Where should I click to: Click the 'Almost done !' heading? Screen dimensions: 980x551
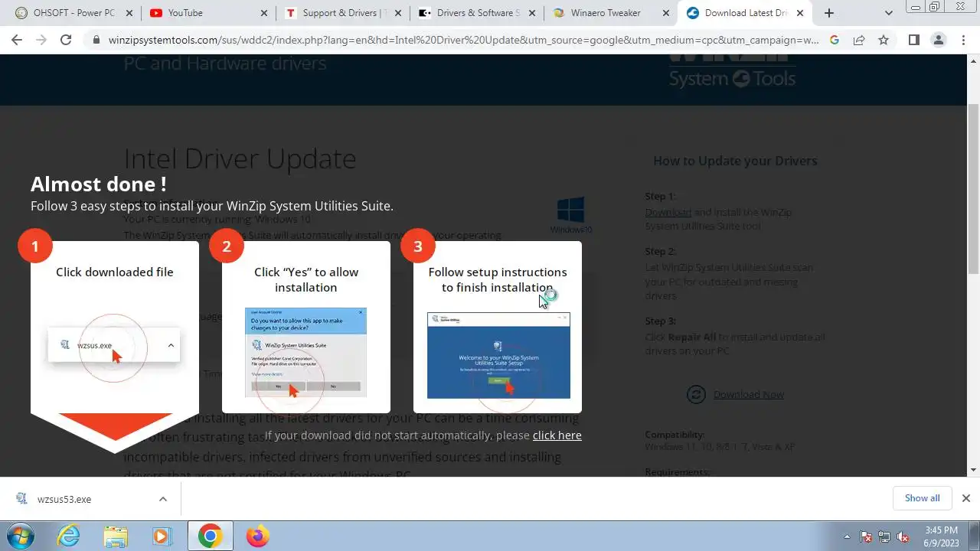[x=99, y=184]
